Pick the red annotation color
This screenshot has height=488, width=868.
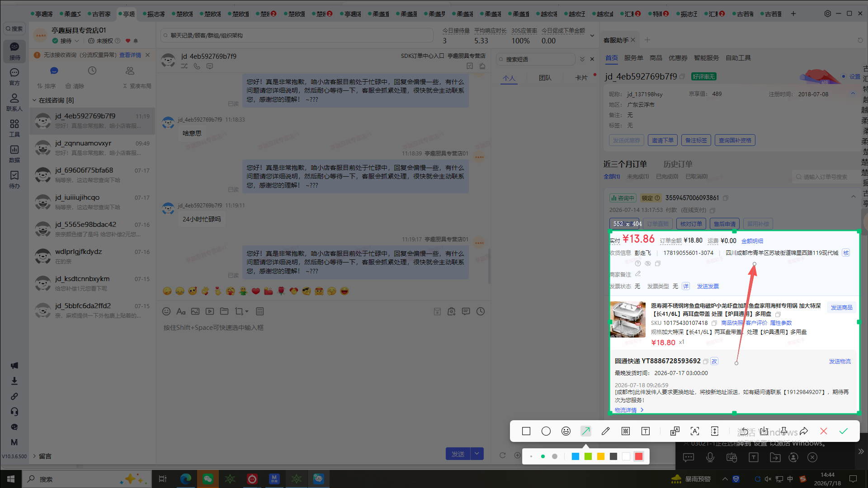point(639,456)
